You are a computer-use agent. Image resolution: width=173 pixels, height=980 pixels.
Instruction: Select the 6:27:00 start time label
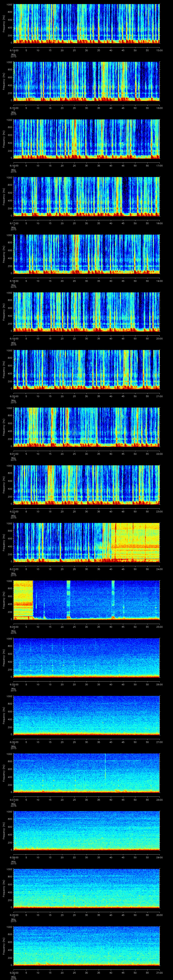point(13,799)
